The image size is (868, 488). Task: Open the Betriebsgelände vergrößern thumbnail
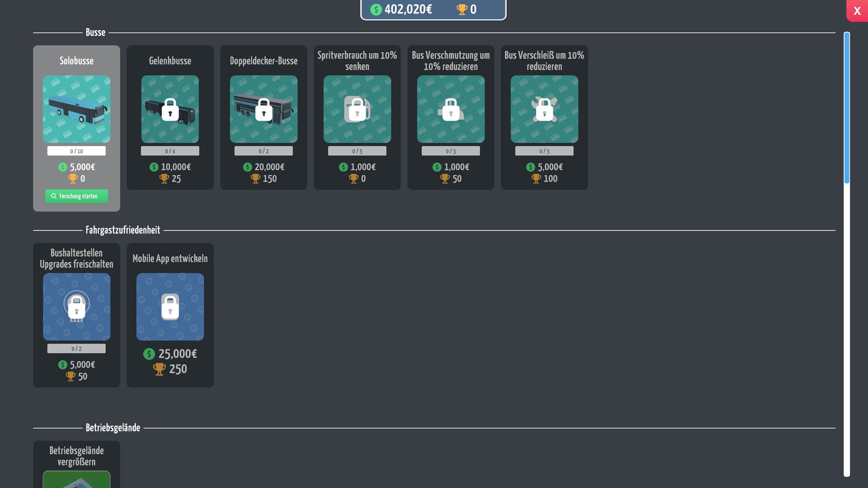pos(76,479)
